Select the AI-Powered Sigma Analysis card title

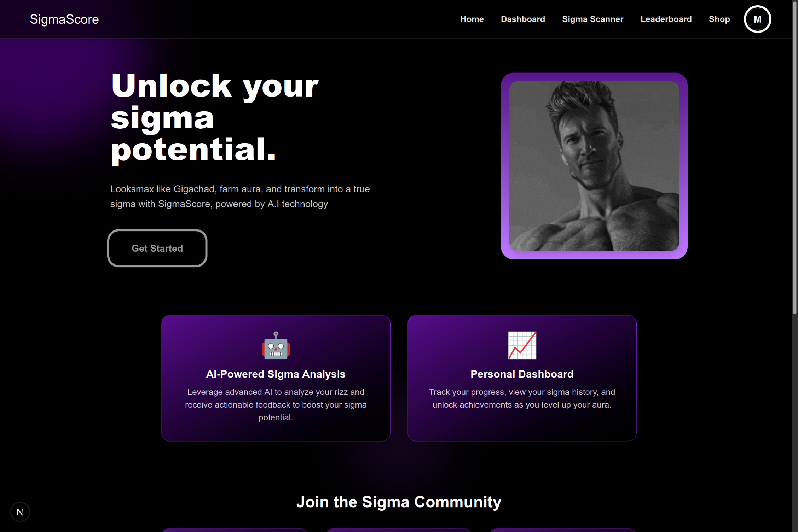(x=276, y=374)
